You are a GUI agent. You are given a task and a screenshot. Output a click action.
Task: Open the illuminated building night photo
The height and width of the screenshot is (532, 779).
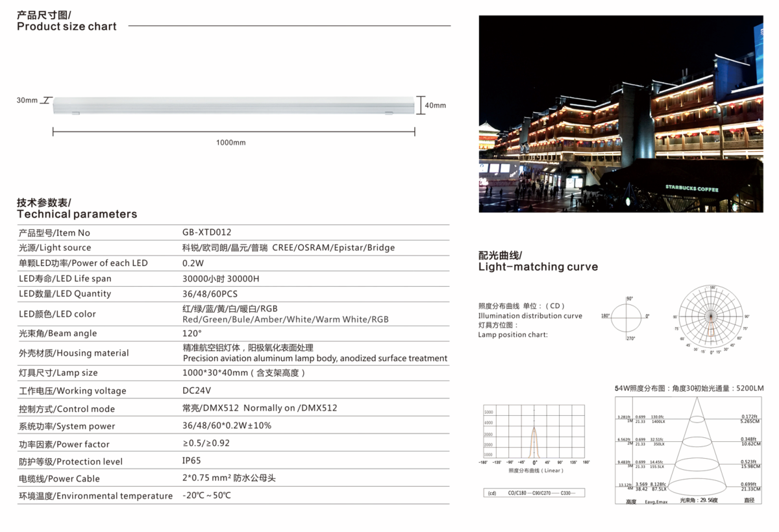(x=621, y=114)
